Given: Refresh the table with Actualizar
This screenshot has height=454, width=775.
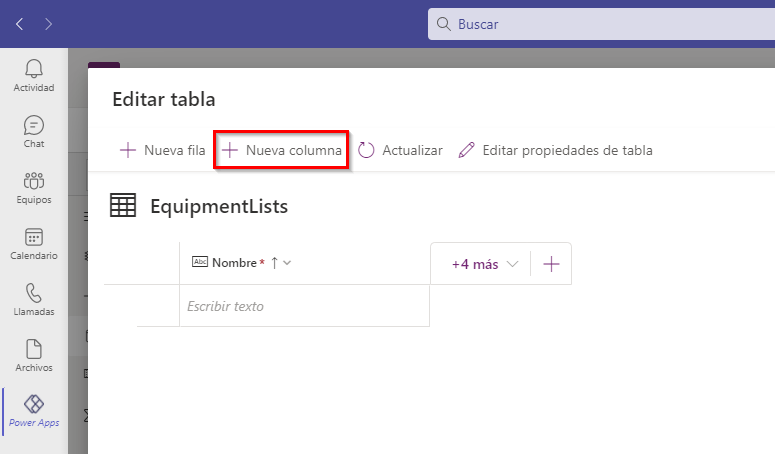Looking at the screenshot, I should point(400,150).
